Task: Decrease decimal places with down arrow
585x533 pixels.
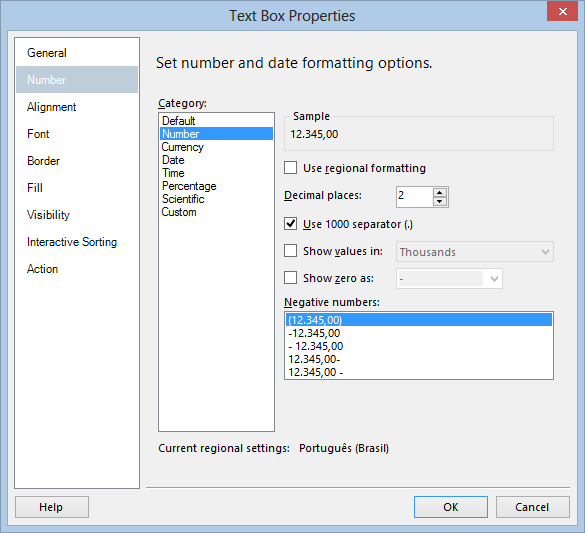Action: tap(440, 201)
